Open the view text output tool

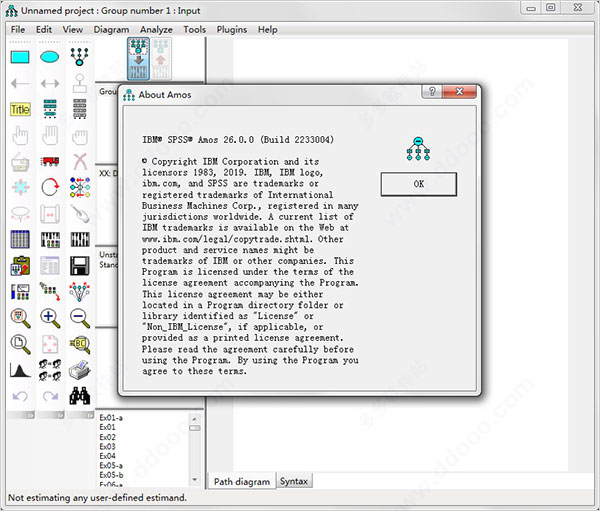pos(50,266)
